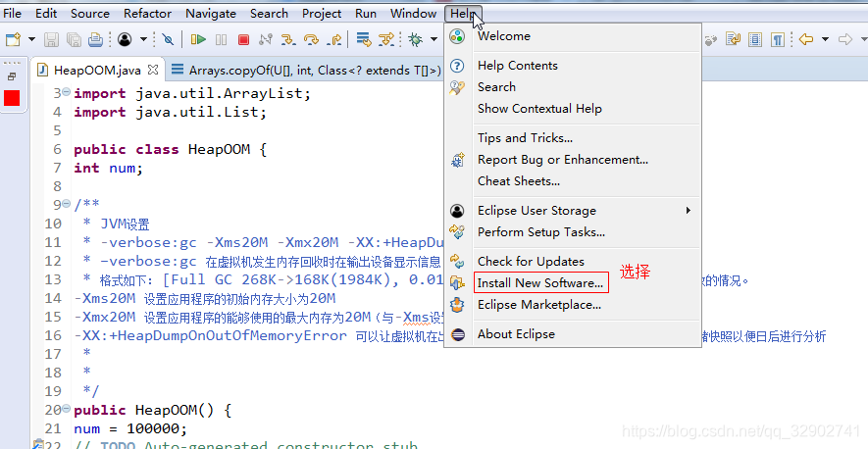
Task: Click the Step Over icon
Action: pyautogui.click(x=312, y=39)
